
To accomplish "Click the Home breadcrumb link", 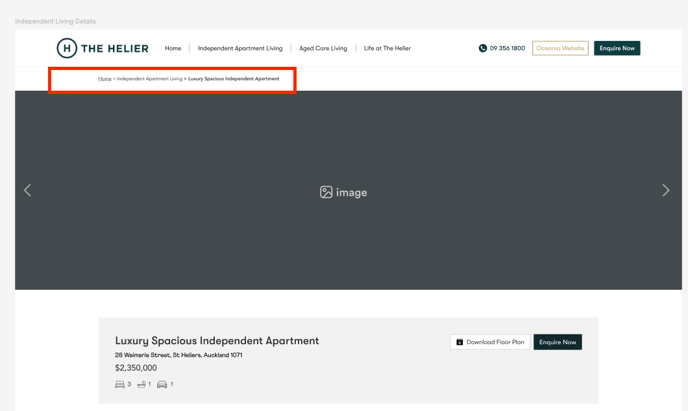I will [x=104, y=78].
